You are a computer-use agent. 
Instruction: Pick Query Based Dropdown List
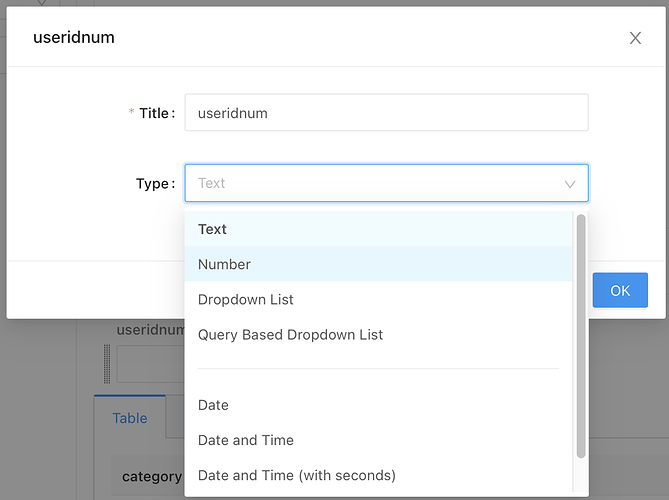point(378,334)
